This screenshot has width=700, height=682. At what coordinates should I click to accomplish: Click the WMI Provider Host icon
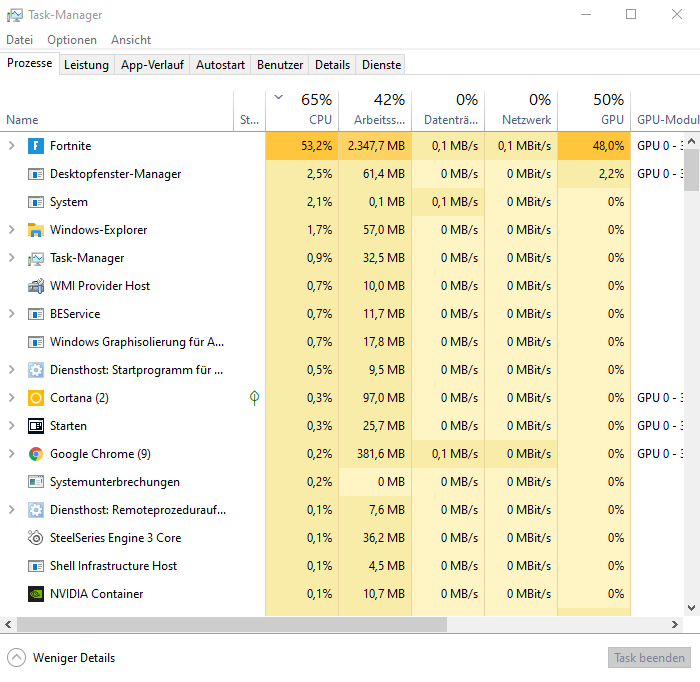[36, 286]
